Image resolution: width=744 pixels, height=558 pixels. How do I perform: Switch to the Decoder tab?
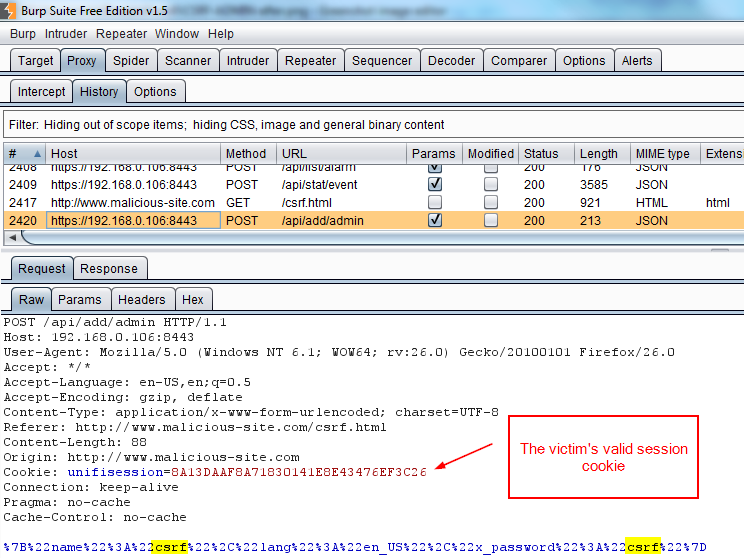coord(451,61)
